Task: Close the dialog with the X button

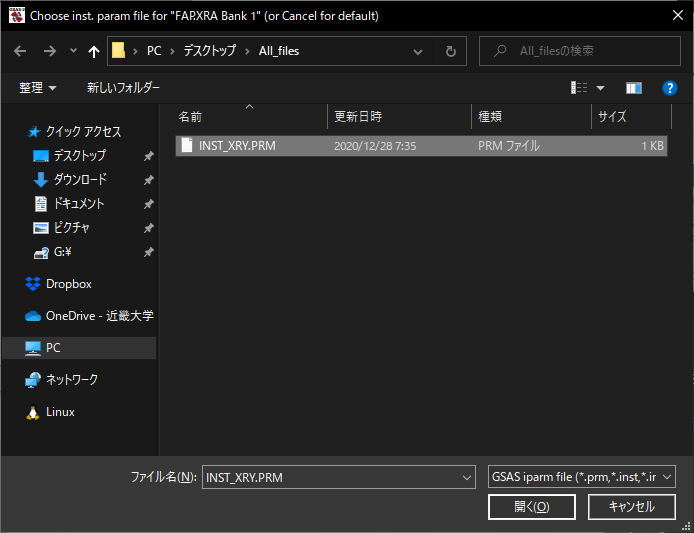Action: coord(677,15)
